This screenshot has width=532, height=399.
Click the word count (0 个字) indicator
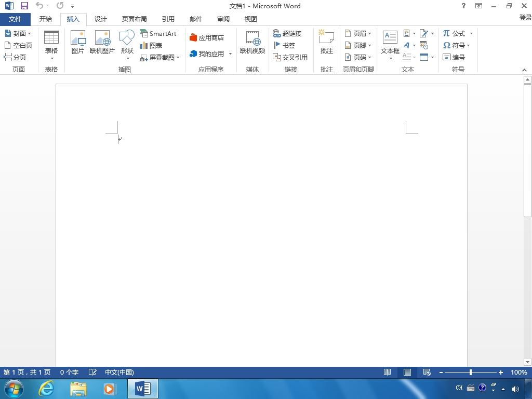69,372
